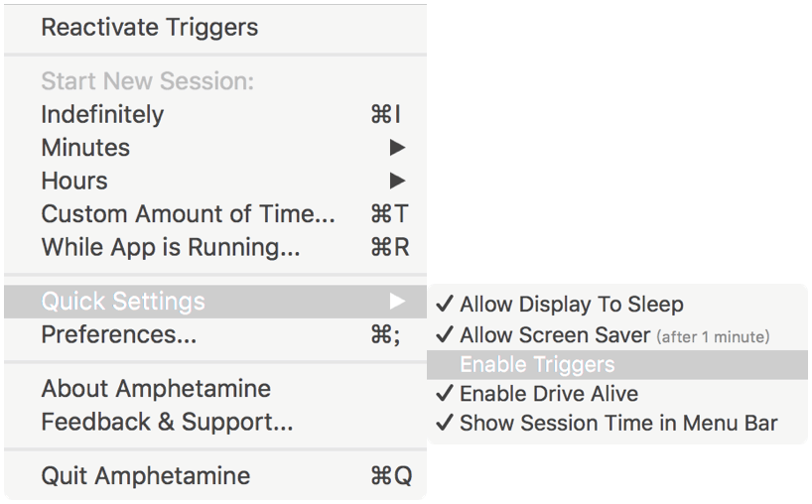Image resolution: width=812 pixels, height=504 pixels.
Task: Open the Quick Settings submenu arrow
Action: click(397, 301)
